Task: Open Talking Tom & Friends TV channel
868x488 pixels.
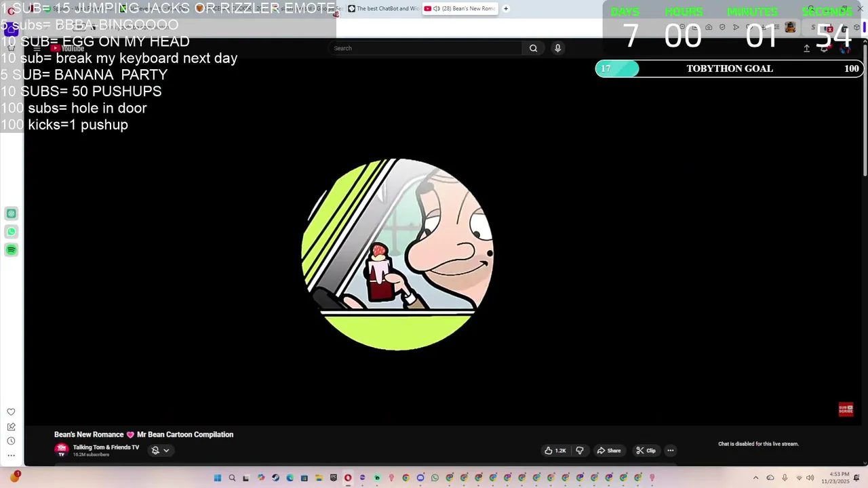Action: (106, 447)
